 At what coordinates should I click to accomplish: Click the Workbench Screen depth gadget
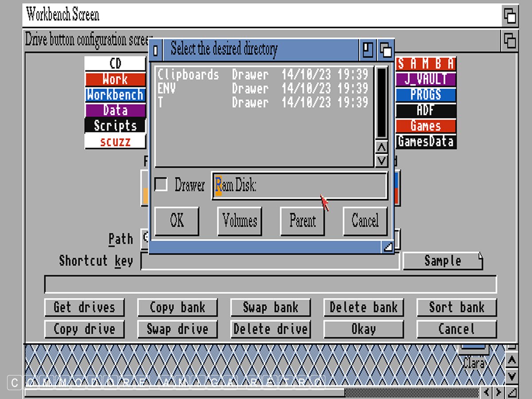[510, 16]
